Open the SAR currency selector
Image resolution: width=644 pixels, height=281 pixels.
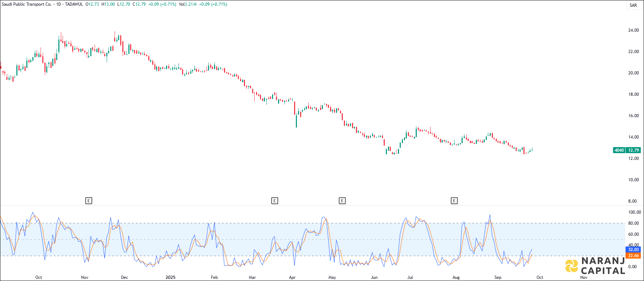point(633,5)
